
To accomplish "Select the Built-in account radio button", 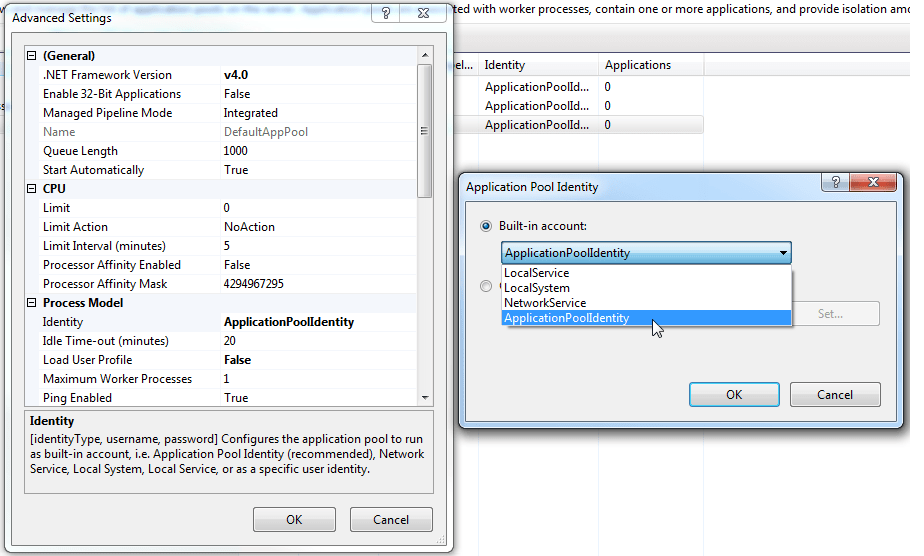I will [486, 226].
